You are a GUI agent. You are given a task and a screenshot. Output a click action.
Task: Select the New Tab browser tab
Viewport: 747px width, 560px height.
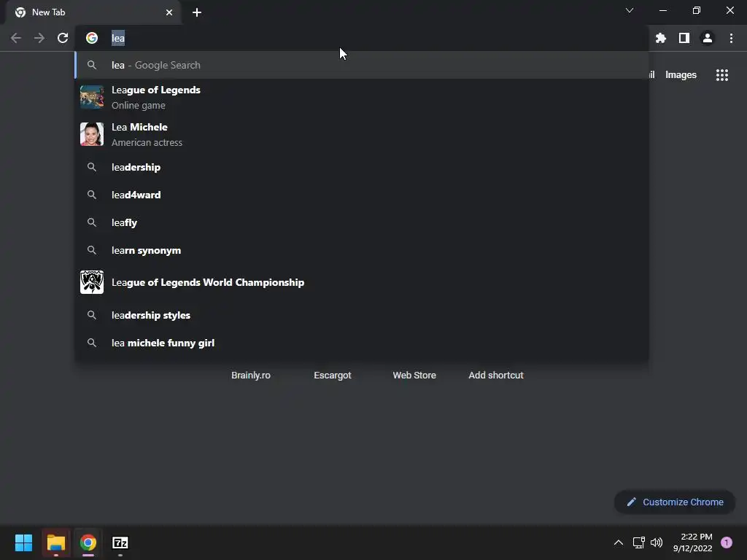(x=93, y=12)
